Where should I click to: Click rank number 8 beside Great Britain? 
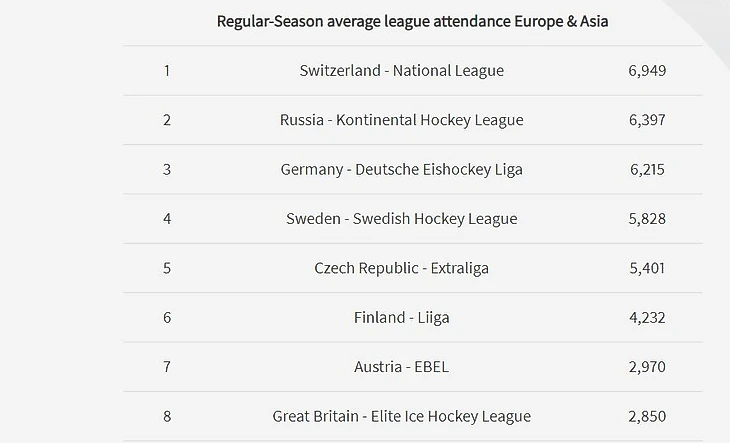coord(167,416)
